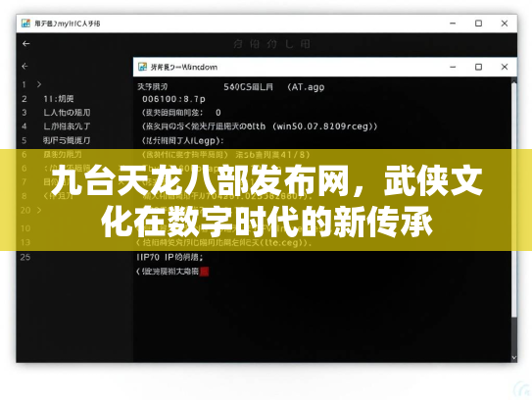Click the second back arrow in the sidebar
This screenshot has height=400, width=532.
pos(24,66)
